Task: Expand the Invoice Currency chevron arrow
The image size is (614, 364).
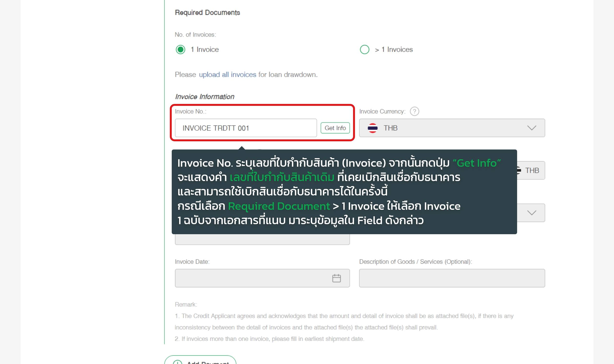Action: pyautogui.click(x=531, y=128)
